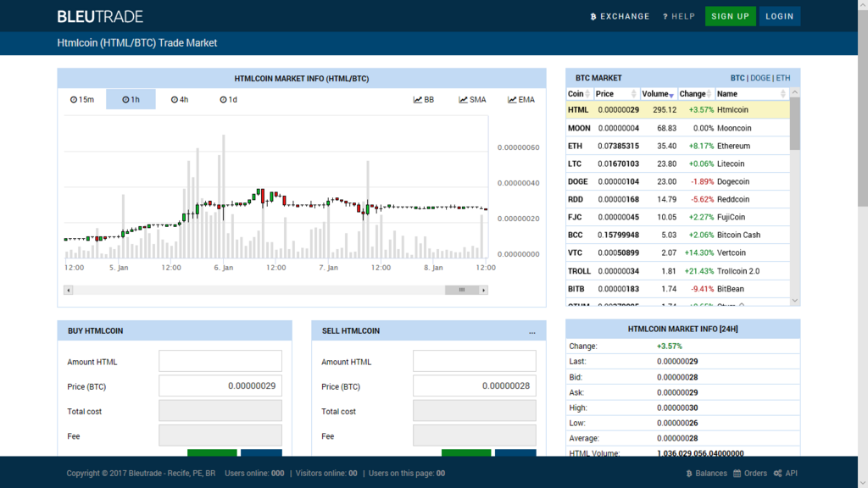The width and height of the screenshot is (868, 488).
Task: Select the RDD Reddcoin market row
Action: click(678, 199)
